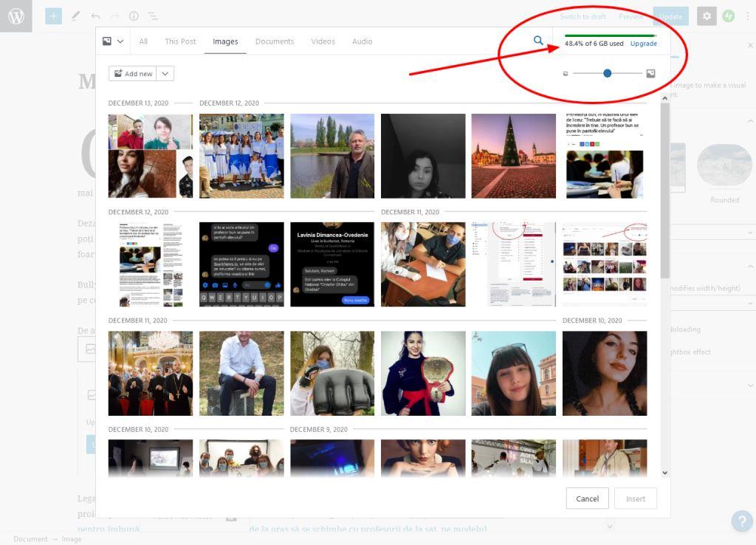This screenshot has width=756, height=545.
Task: Switch to the Videos tab
Action: tap(323, 41)
